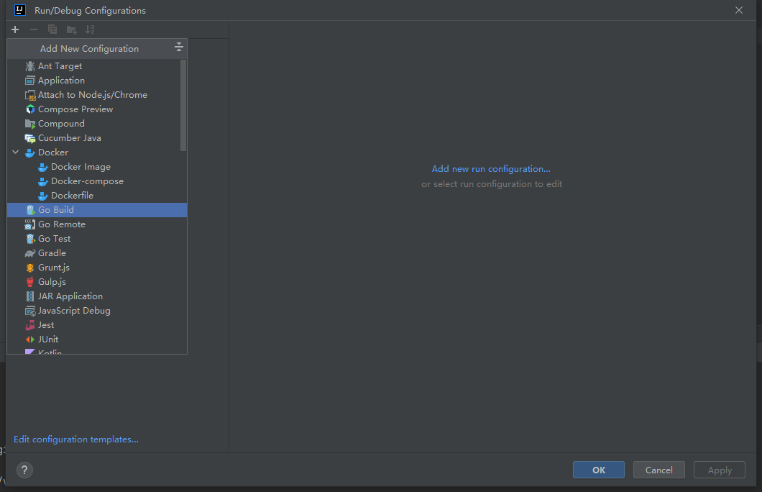
Task: Click the Cancel button
Action: [659, 470]
